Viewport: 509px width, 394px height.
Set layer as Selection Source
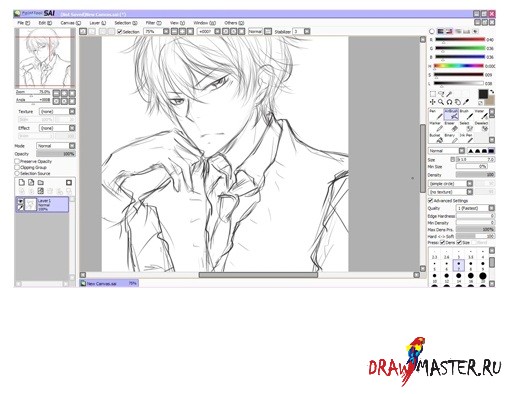(x=17, y=173)
